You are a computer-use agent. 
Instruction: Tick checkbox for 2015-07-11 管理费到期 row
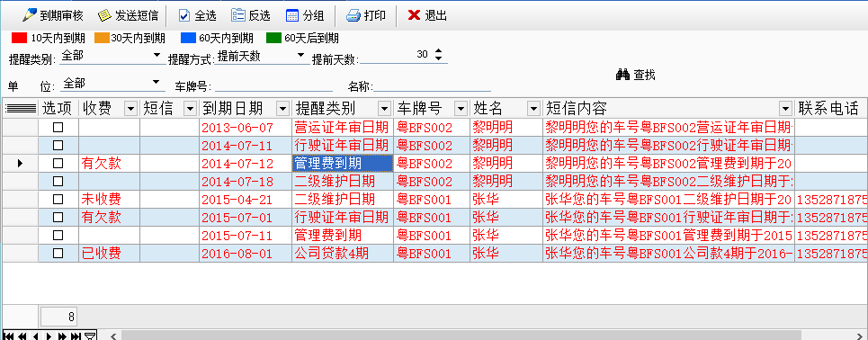[x=58, y=236]
